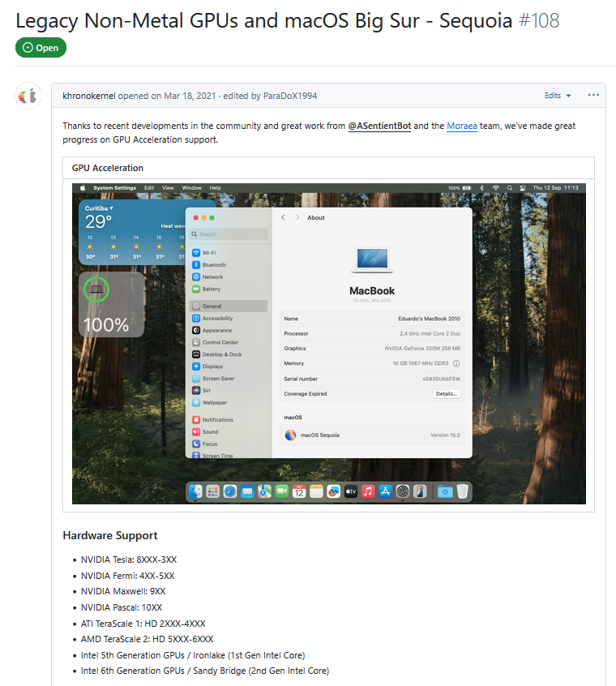Open System Settings menu in the screenshot menu bar
This screenshot has height=686, width=616.
point(114,188)
